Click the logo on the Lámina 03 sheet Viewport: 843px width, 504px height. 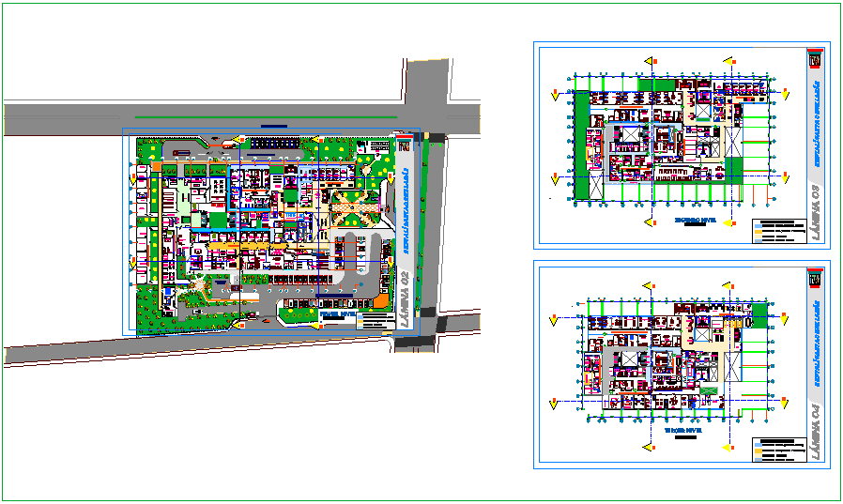tap(814, 60)
